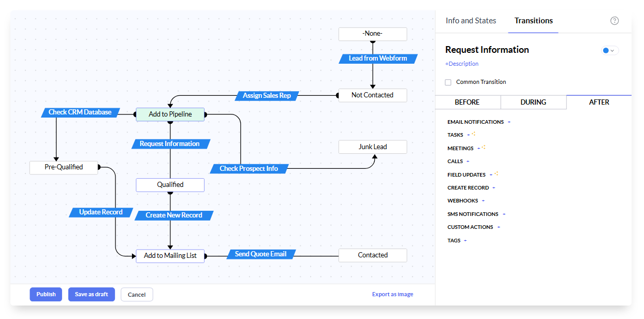
Task: Open the DURING tab
Action: click(533, 102)
